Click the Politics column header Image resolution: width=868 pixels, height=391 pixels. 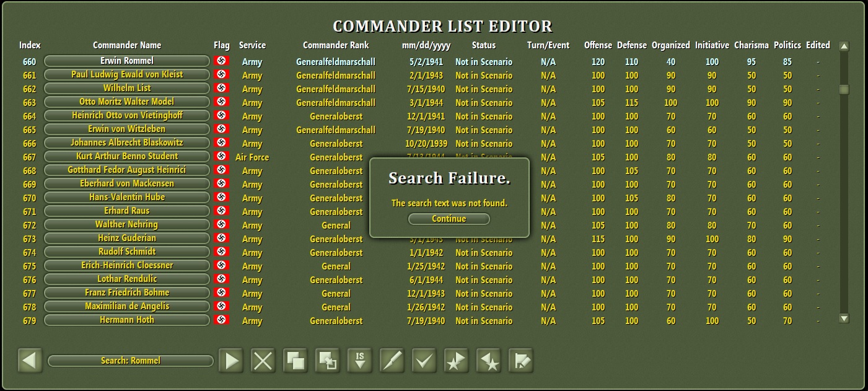click(787, 45)
